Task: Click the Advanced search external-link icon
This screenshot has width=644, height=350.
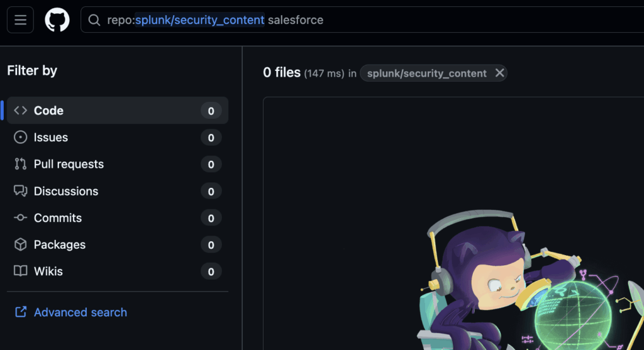Action: [x=21, y=312]
